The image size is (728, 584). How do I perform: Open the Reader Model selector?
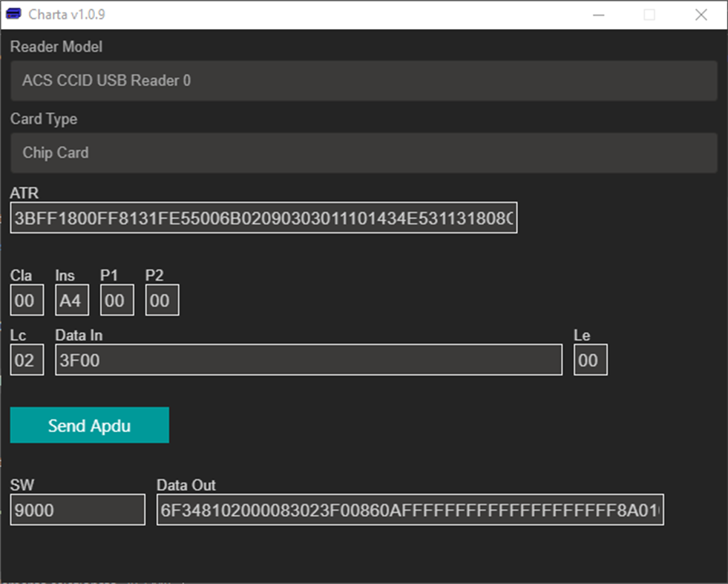[363, 81]
